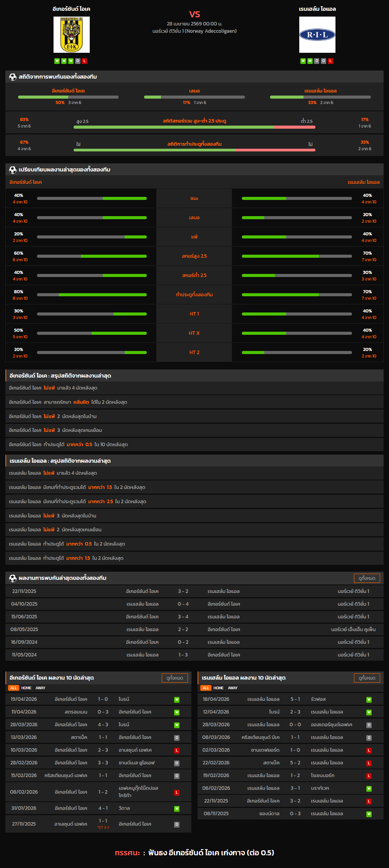This screenshot has width=389, height=868.
Task: Click W result badge for Egersund 19/04/2026 match
Action: [x=177, y=700]
